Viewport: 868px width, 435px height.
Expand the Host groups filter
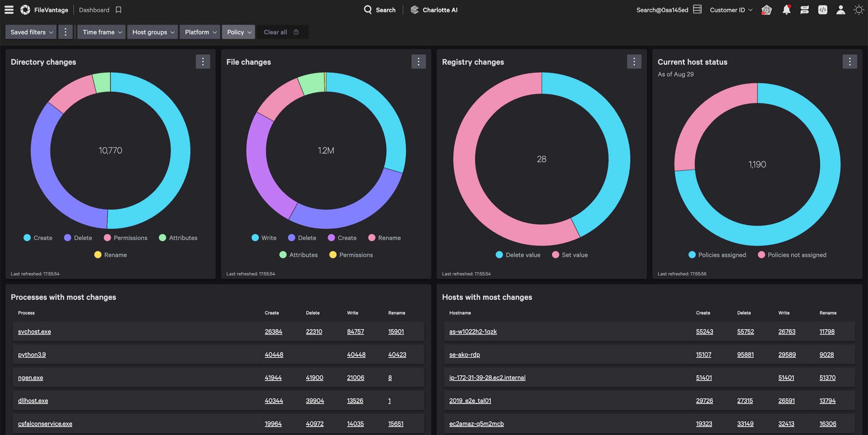pyautogui.click(x=152, y=32)
